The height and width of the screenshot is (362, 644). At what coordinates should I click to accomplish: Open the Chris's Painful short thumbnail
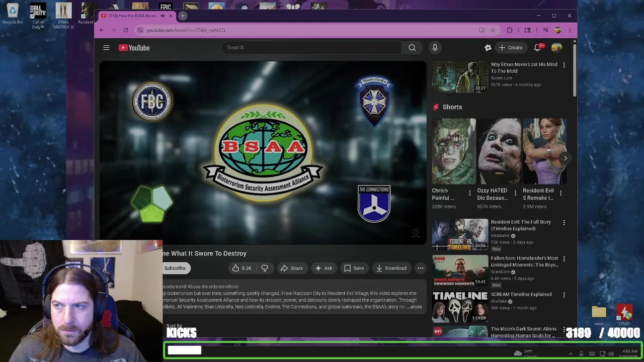(454, 151)
